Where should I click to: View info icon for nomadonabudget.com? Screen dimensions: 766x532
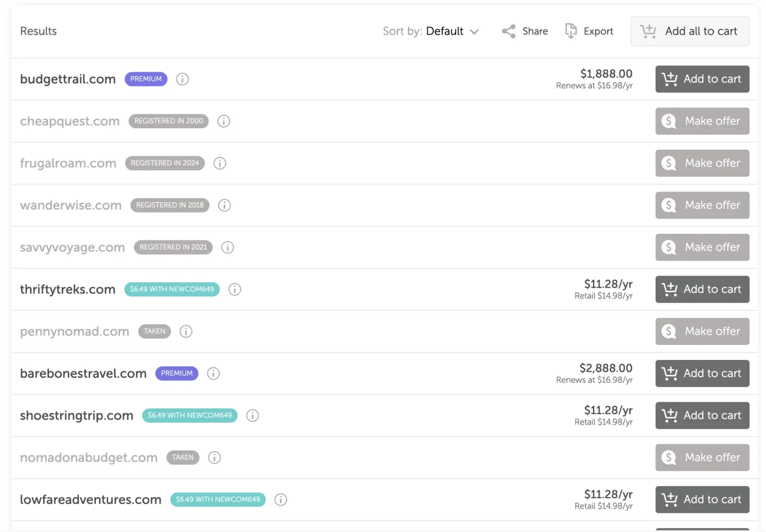(214, 457)
